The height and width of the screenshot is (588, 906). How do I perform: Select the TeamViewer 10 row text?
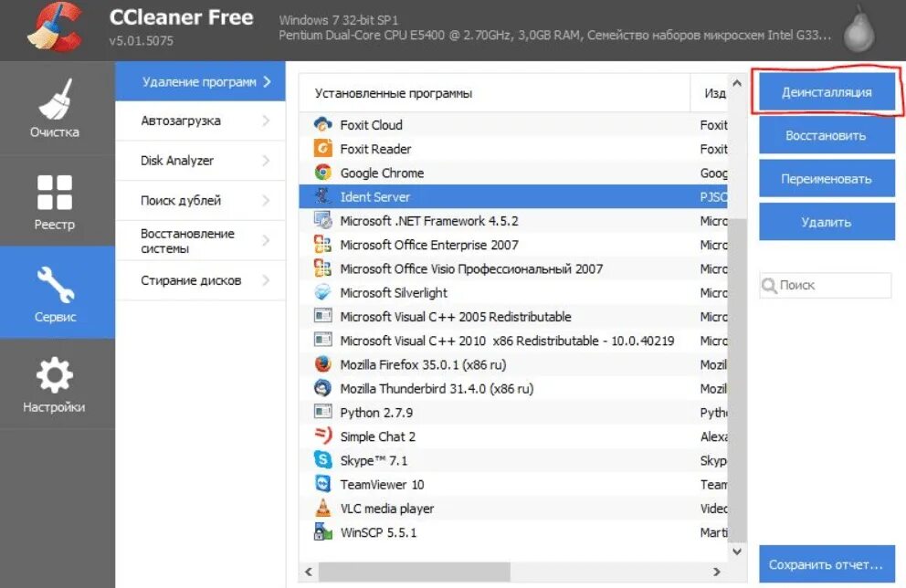point(382,485)
